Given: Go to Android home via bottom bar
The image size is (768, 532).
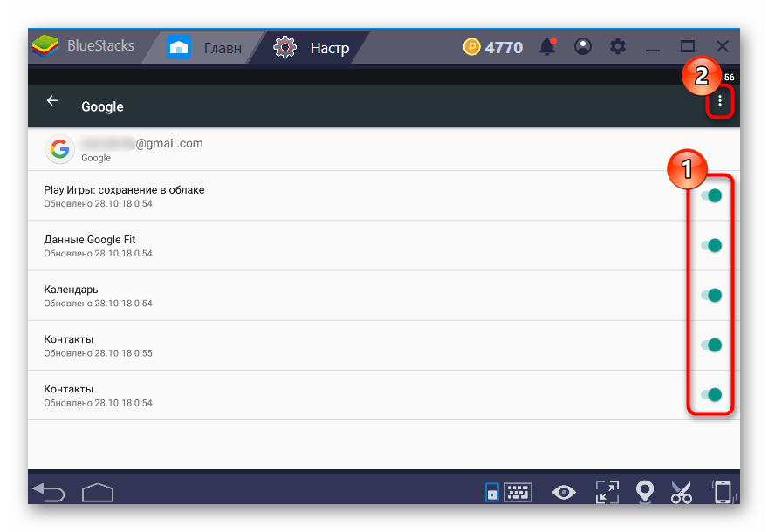Looking at the screenshot, I should click(98, 493).
